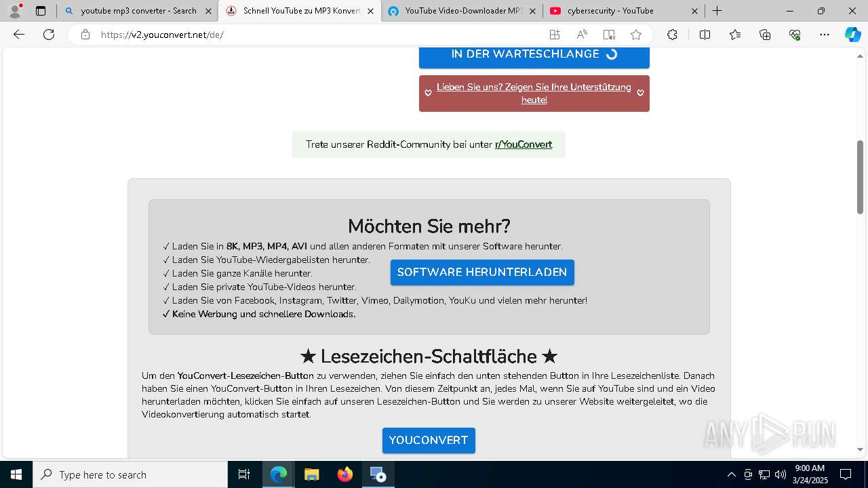This screenshot has height=488, width=868.
Task: Click the scrollbar up arrow
Action: [860, 56]
